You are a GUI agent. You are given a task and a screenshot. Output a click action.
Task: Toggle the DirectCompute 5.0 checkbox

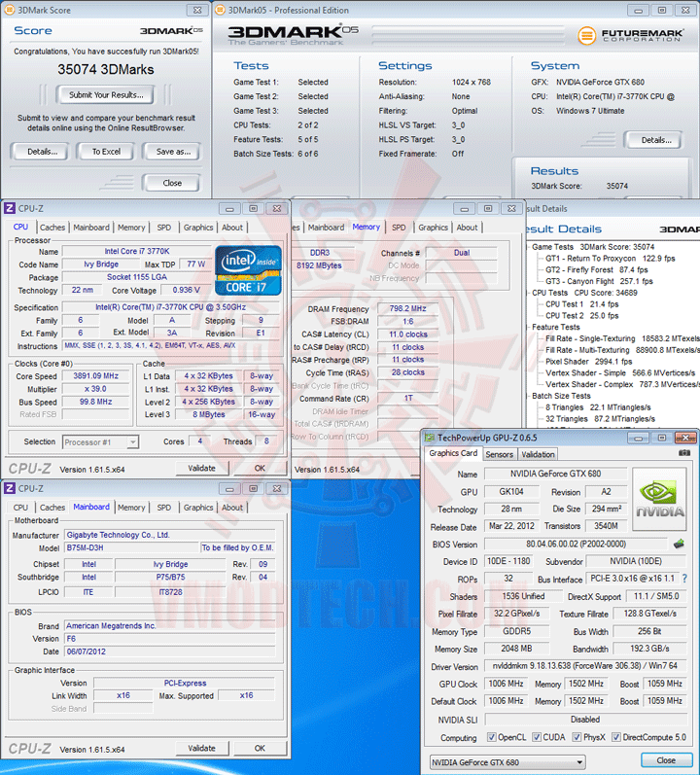tap(616, 737)
